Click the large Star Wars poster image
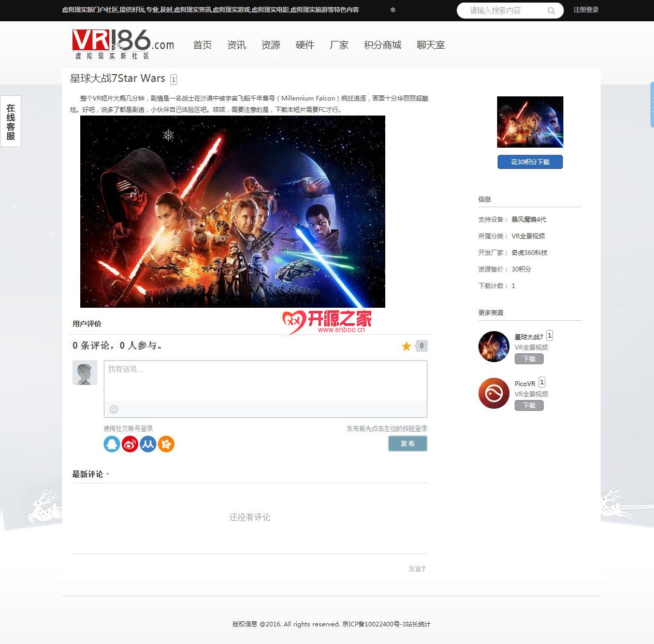Screen dimensions: 654x644 [x=232, y=211]
